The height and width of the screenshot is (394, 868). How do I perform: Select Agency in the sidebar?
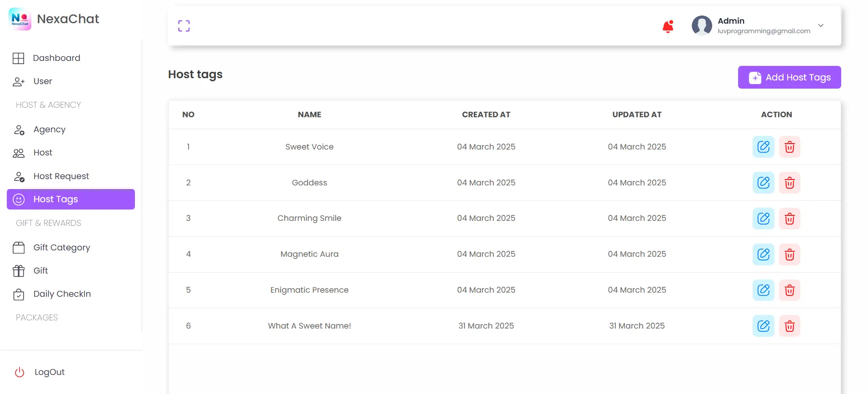click(49, 130)
